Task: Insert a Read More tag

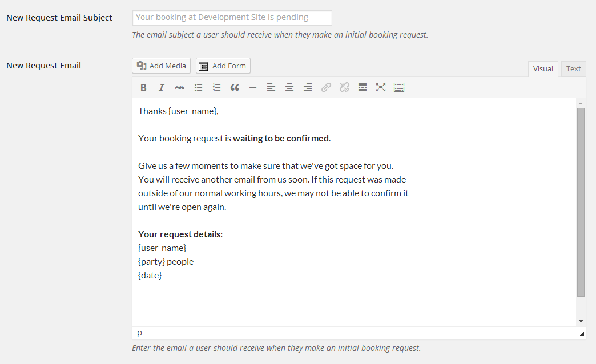Action: pyautogui.click(x=363, y=87)
